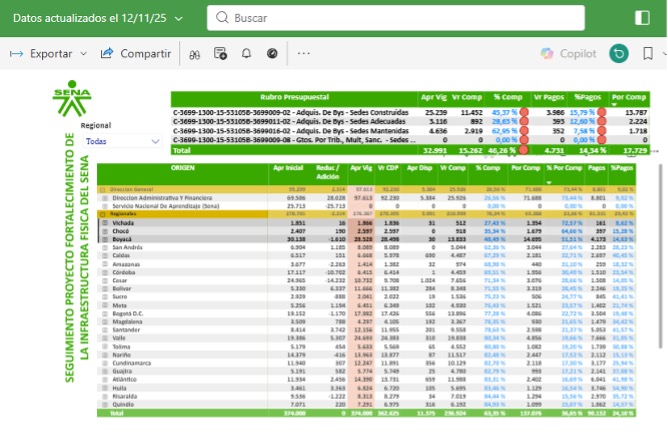Image resolution: width=668 pixels, height=432 pixels.
Task: Click the bookmark icon in toolbar
Action: tap(649, 53)
